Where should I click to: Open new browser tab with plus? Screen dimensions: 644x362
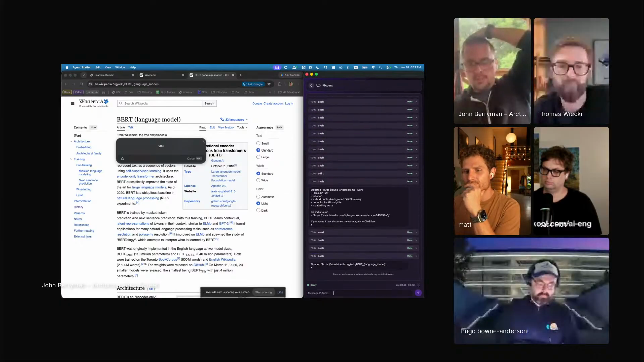pos(240,75)
